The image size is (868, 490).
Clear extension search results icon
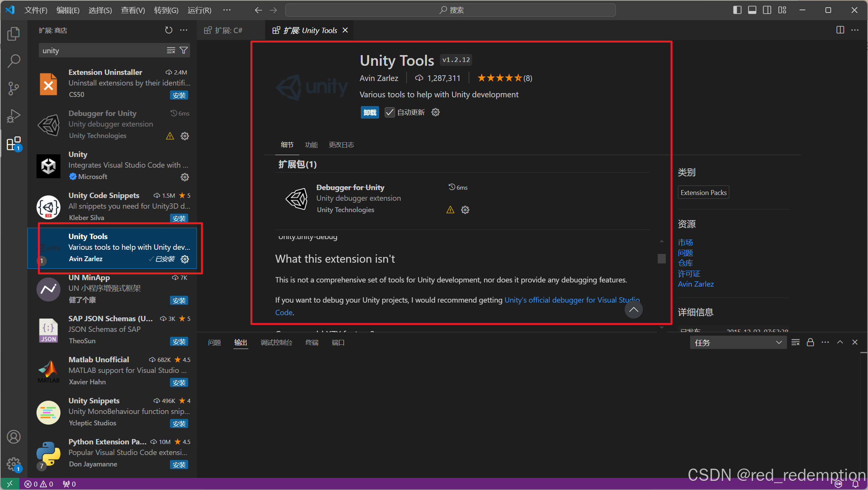click(x=171, y=50)
